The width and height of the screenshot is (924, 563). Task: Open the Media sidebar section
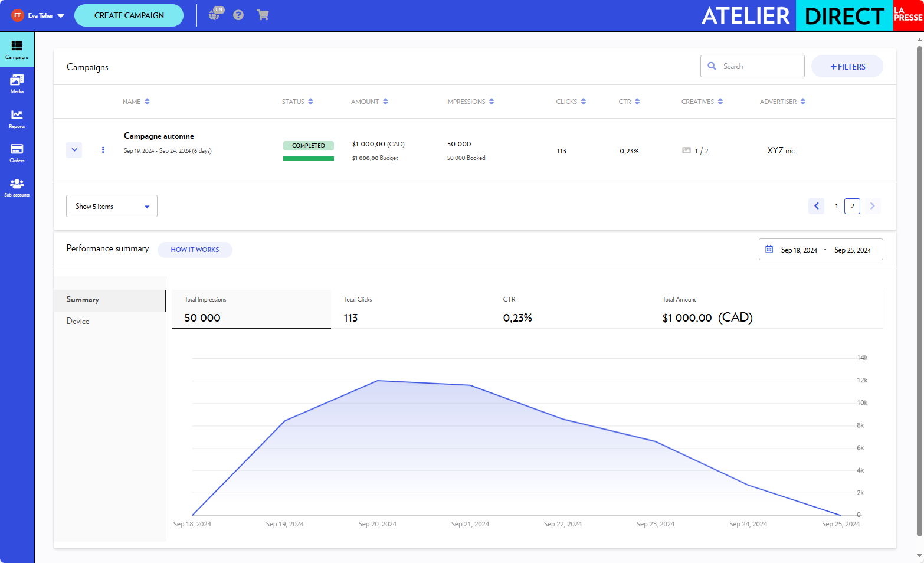coord(17,84)
